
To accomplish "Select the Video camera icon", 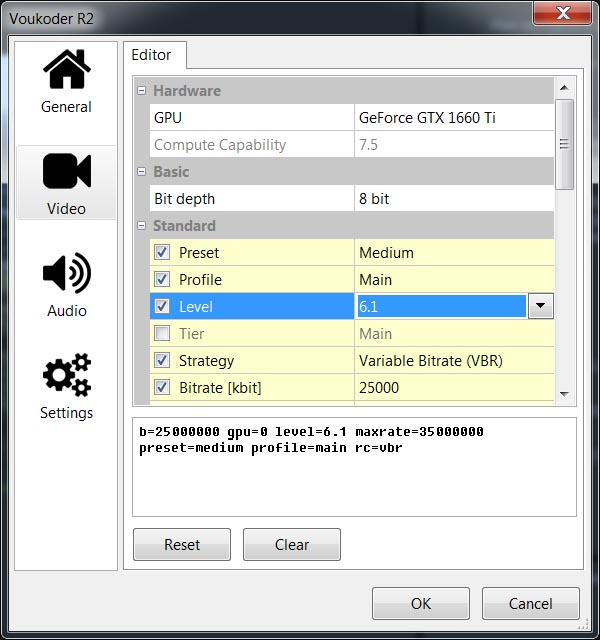I will pyautogui.click(x=67, y=171).
